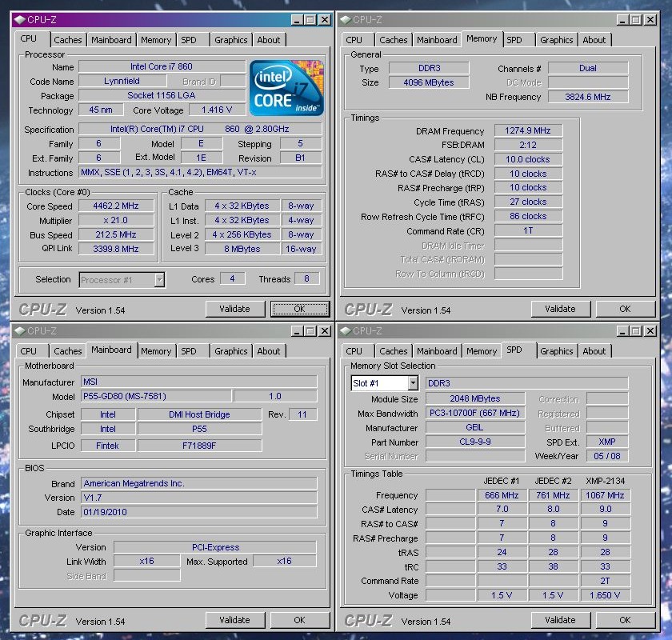Image resolution: width=672 pixels, height=640 pixels.
Task: Open the Processor #1 selection dropdown
Action: click(159, 280)
